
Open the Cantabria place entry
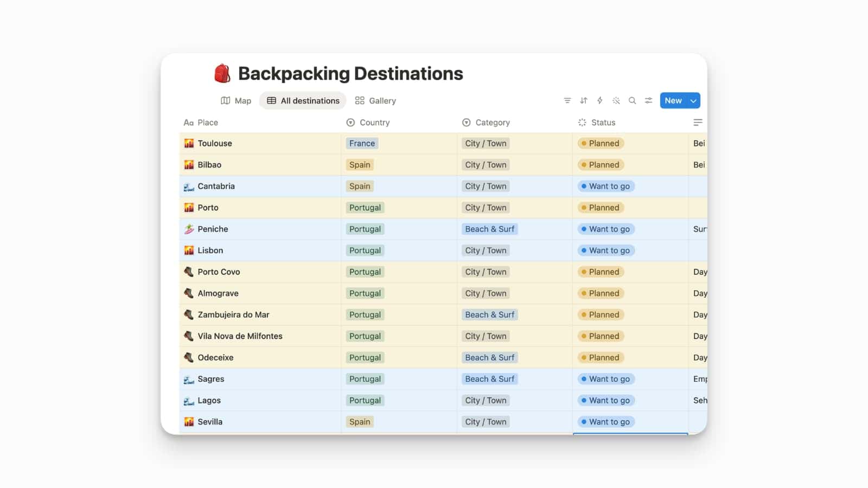click(216, 187)
